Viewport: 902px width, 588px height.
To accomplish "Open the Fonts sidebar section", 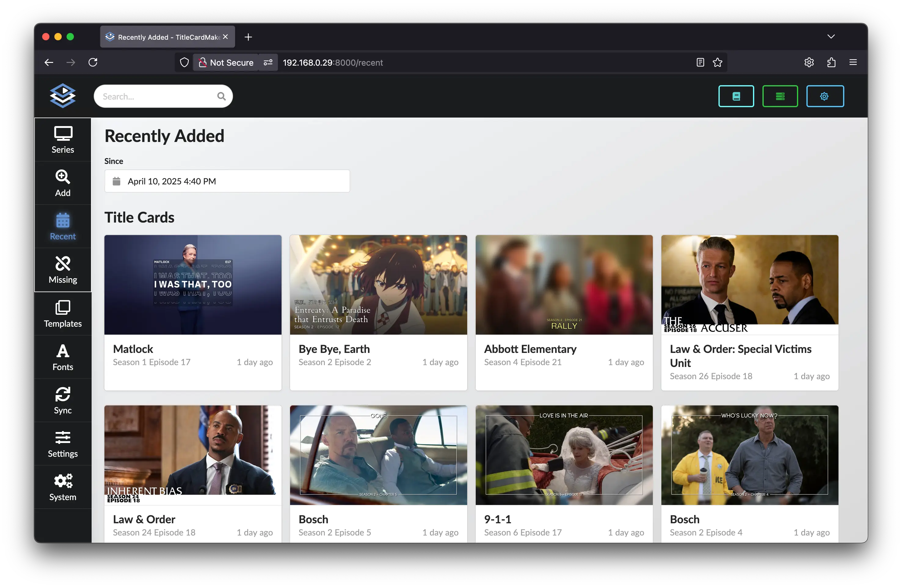I will 63,357.
